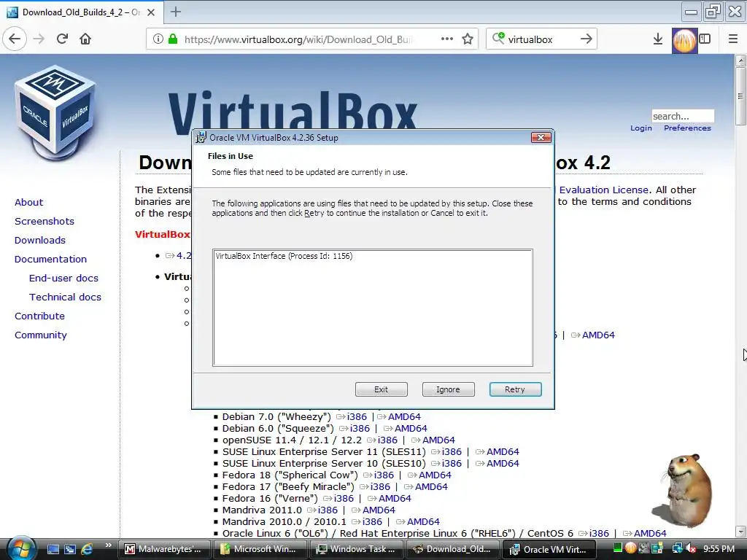This screenshot has width=747, height=560.
Task: Switch to Windows Task Manager taskbar button
Action: 356,549
